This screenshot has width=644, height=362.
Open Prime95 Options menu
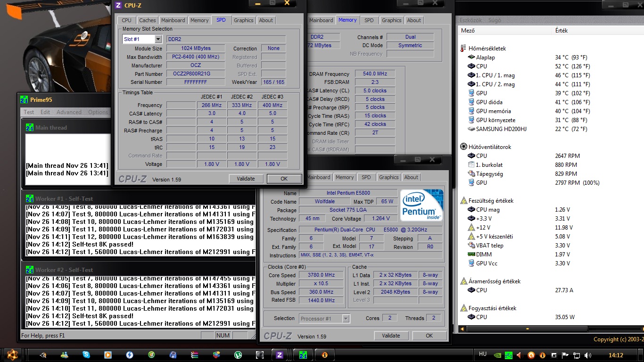(x=98, y=112)
